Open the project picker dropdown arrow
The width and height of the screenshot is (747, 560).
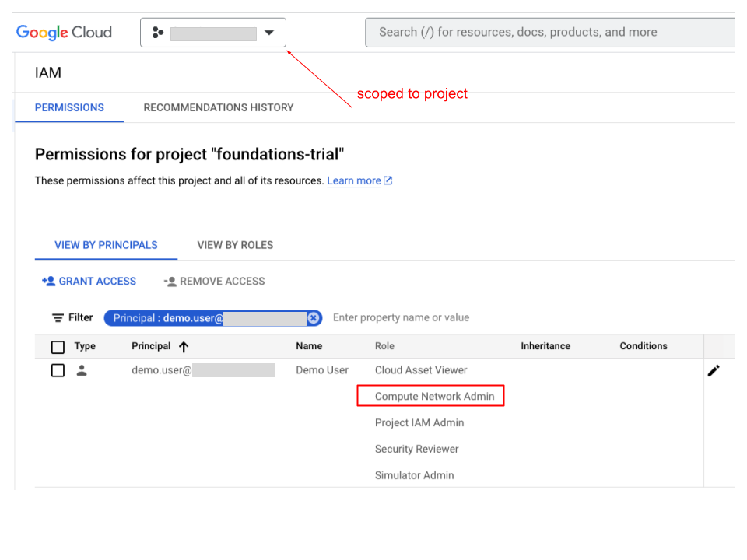pos(269,32)
